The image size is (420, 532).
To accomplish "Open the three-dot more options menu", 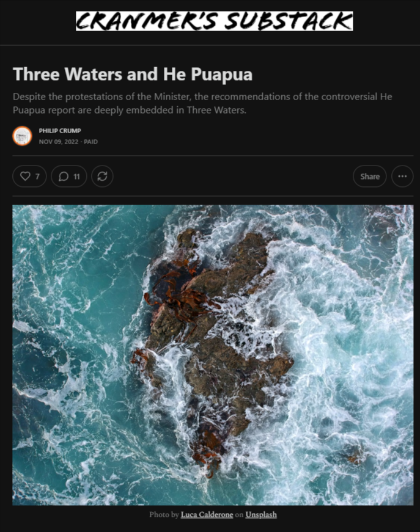I will (402, 176).
